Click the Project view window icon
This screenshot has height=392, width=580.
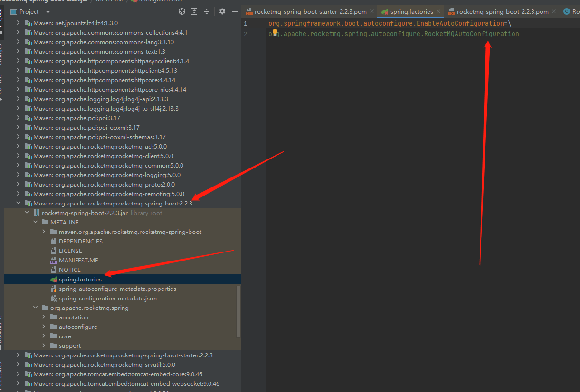pos(13,11)
